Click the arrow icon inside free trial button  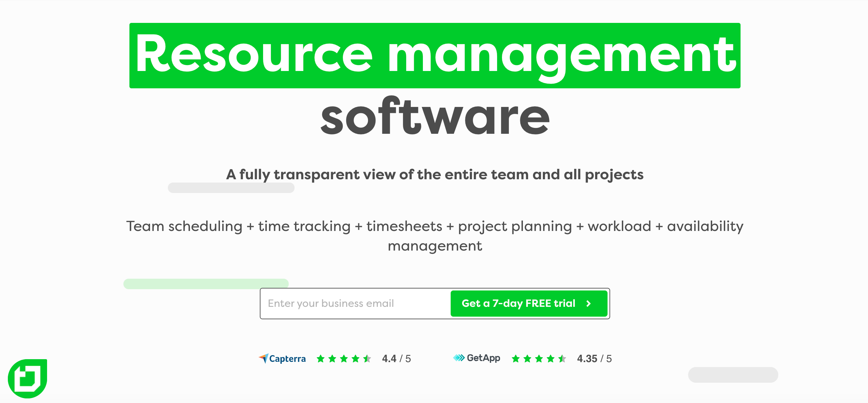click(591, 304)
